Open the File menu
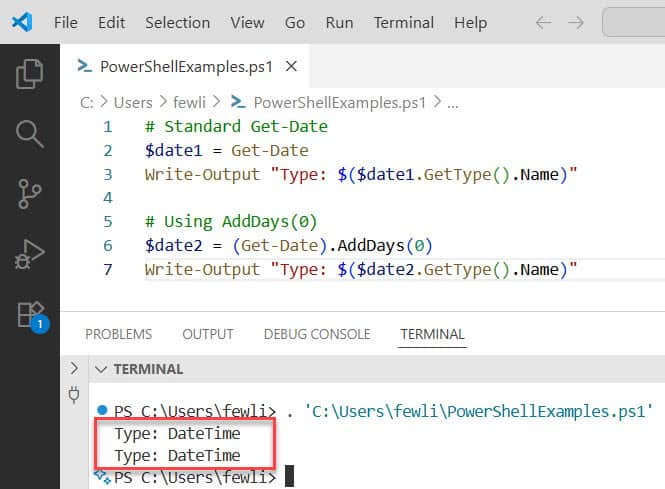 pos(66,22)
